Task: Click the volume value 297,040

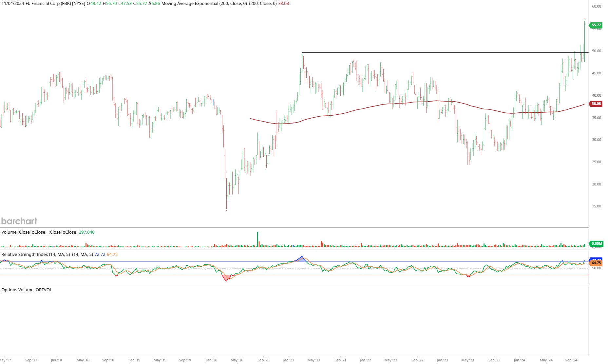Action: point(86,232)
